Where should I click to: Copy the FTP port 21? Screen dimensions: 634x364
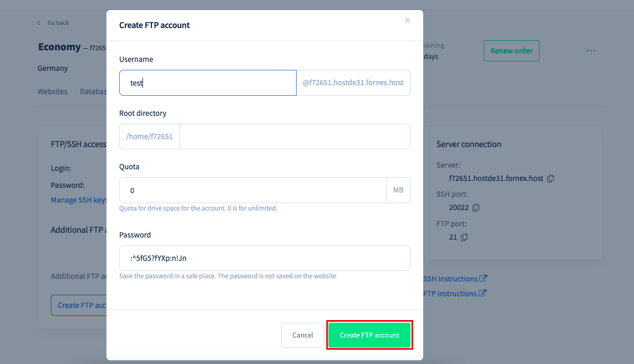[x=464, y=237]
